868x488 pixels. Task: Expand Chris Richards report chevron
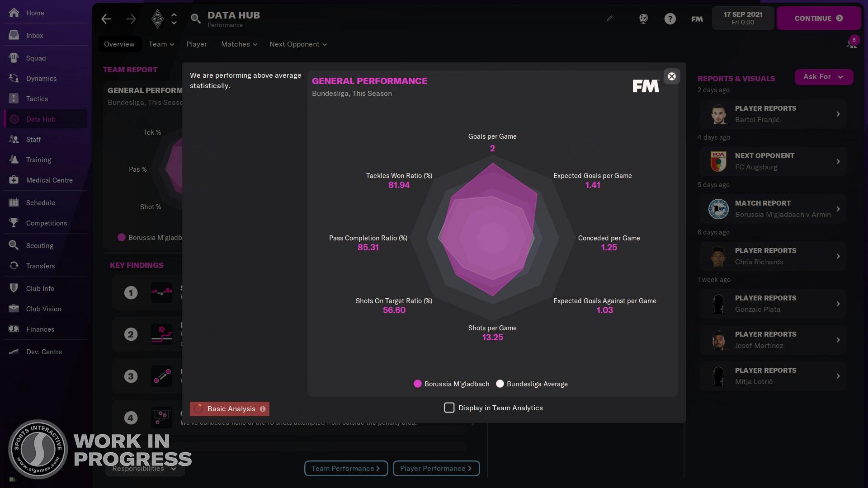tap(838, 256)
